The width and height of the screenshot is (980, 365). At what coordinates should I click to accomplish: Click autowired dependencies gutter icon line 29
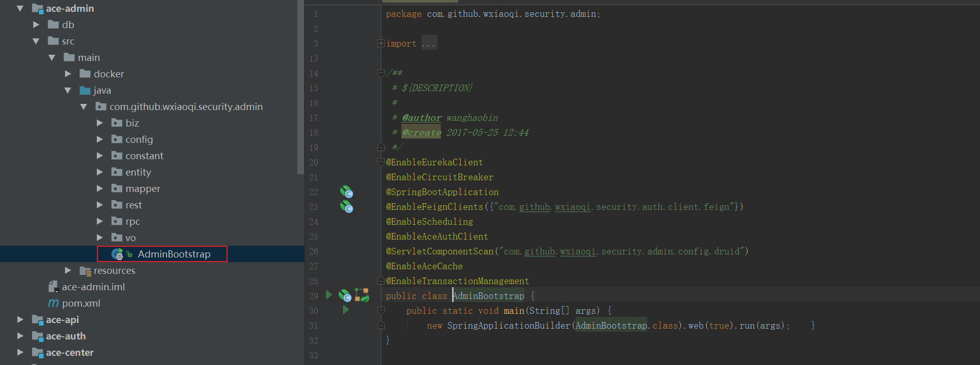(x=362, y=295)
